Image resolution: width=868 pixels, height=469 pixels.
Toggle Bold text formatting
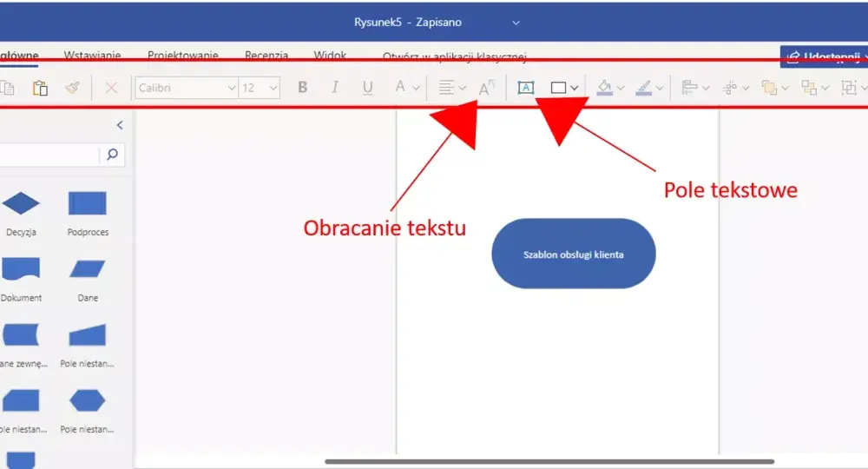(302, 88)
